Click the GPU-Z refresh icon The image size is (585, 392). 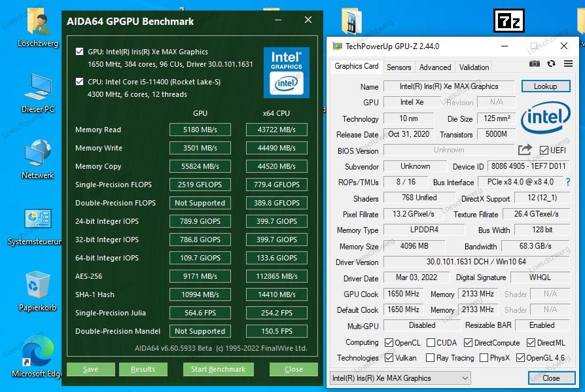point(551,63)
